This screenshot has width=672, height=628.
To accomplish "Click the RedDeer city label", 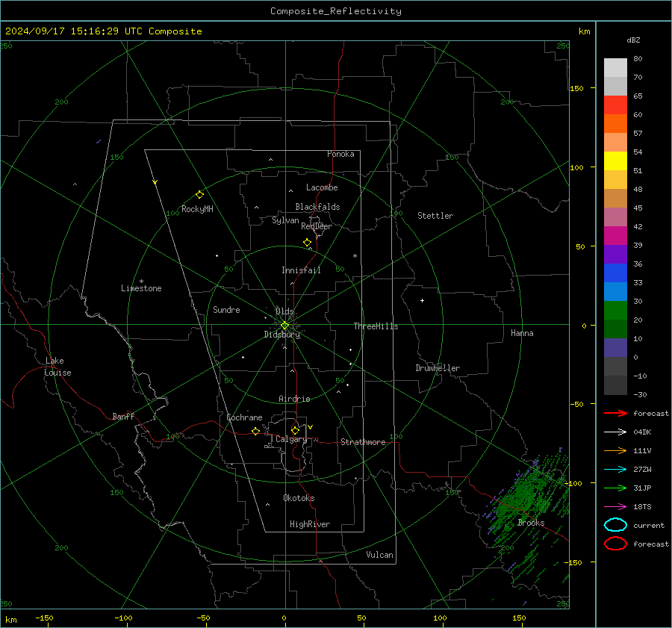I will tap(317, 226).
